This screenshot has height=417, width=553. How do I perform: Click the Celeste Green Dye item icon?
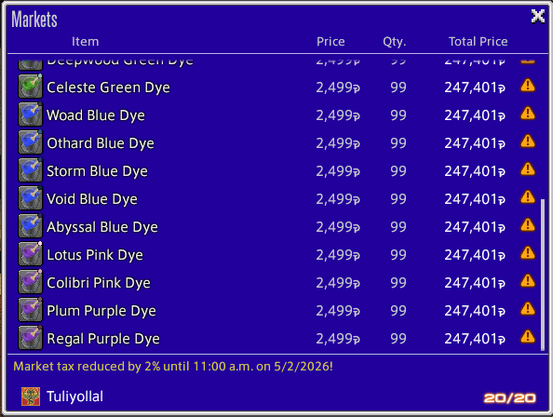point(30,86)
